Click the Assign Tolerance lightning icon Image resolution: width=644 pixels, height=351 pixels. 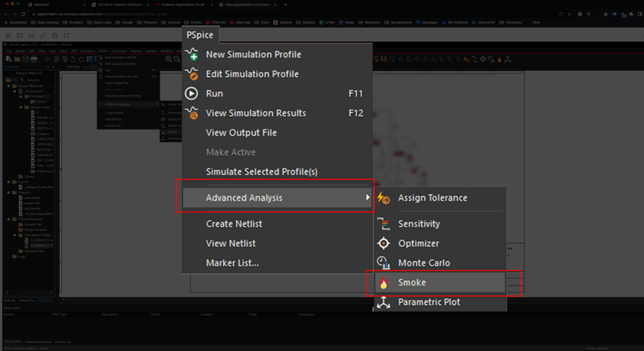pyautogui.click(x=384, y=198)
